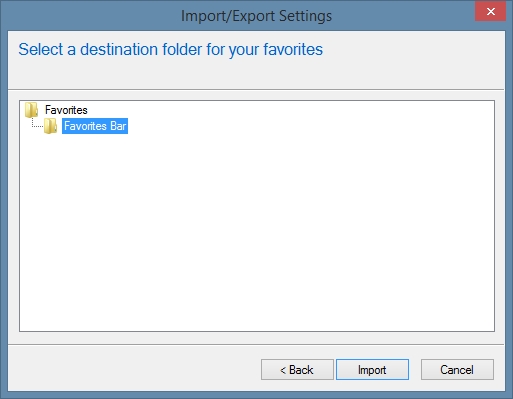The height and width of the screenshot is (399, 513).
Task: Click the dialog's blue left window border
Action: pyautogui.click(x=4, y=213)
